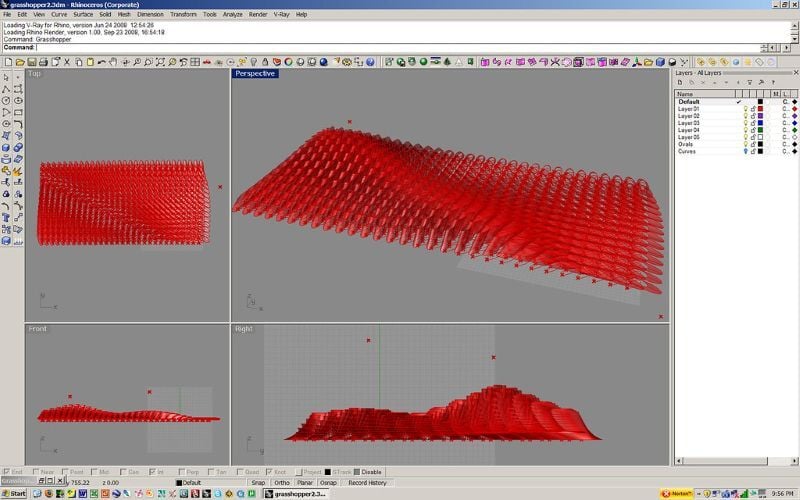The image size is (800, 500).
Task: Open the V-Ray menu
Action: 279,15
